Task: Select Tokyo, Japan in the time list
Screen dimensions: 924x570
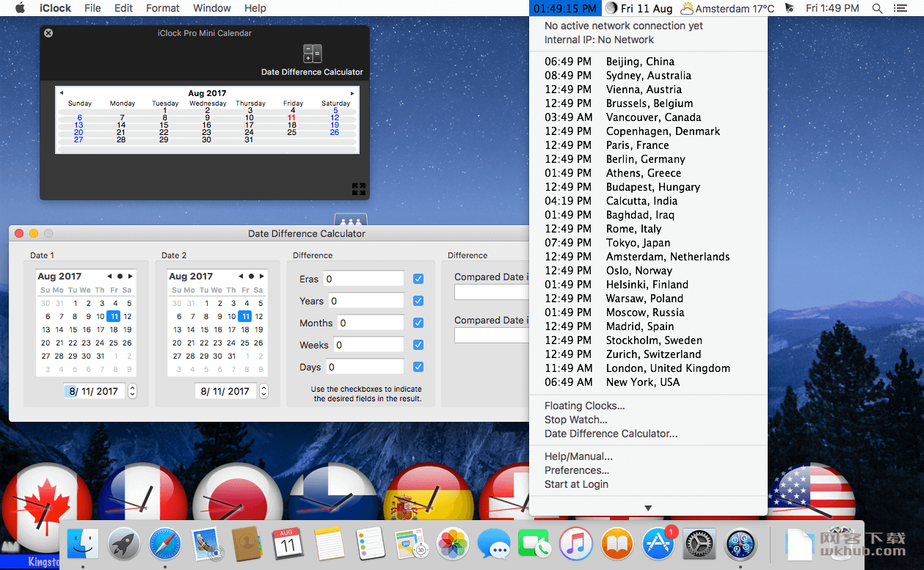Action: coord(648,243)
